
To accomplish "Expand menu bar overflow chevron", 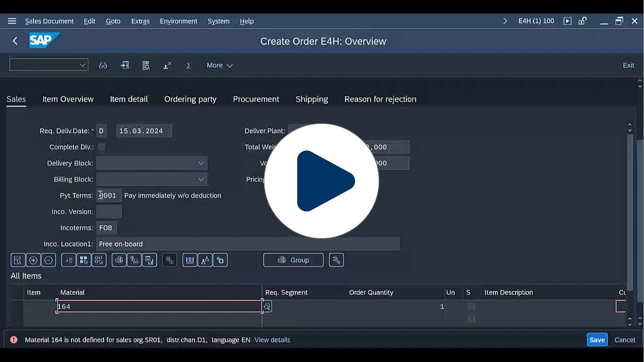I will [x=505, y=21].
